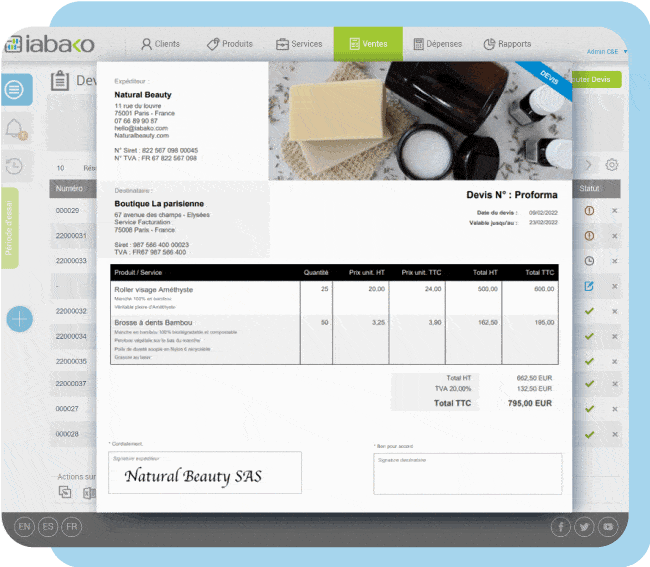Screen dimensions: 650x567
Task: Click the Brosse à dents Bambou product line
Action: coord(334,339)
